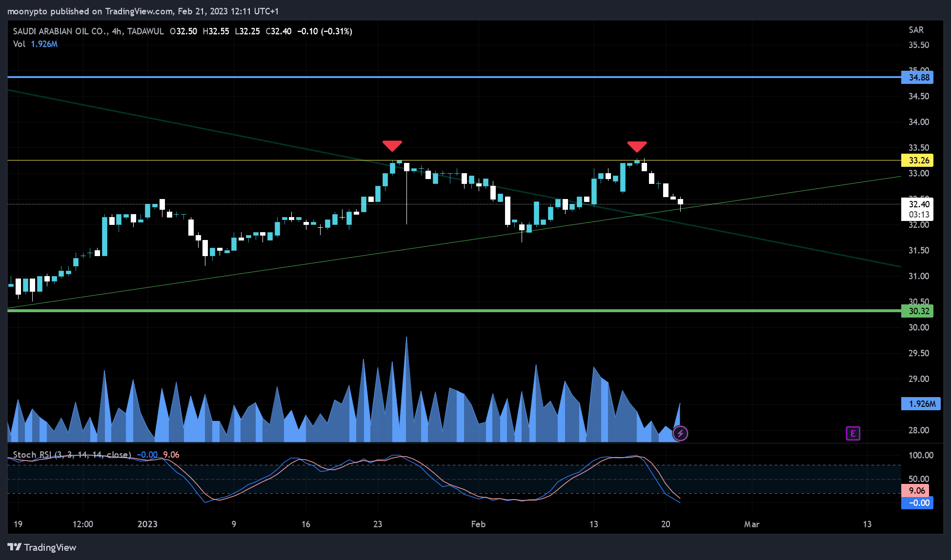Select the SAUDI ARABIAN OIL CO. symbol title
951x560 pixels.
tap(61, 31)
